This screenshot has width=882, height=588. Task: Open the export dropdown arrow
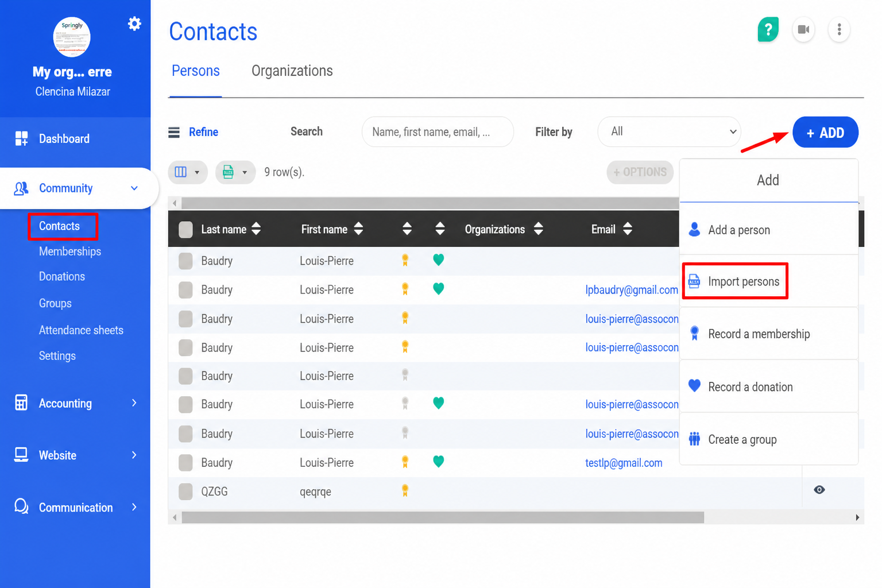pyautogui.click(x=245, y=172)
